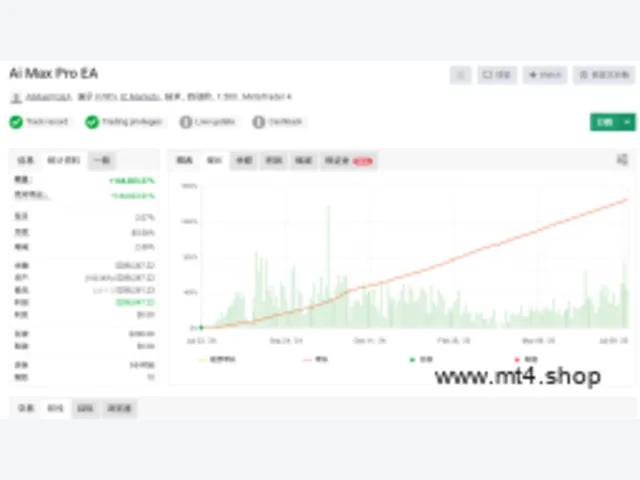
Task: Switch to the 缩减 drawdown chart tab
Action: (x=304, y=160)
